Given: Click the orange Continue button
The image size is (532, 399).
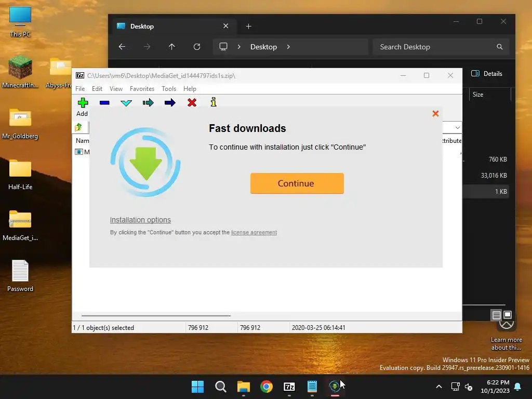Looking at the screenshot, I should pyautogui.click(x=297, y=183).
